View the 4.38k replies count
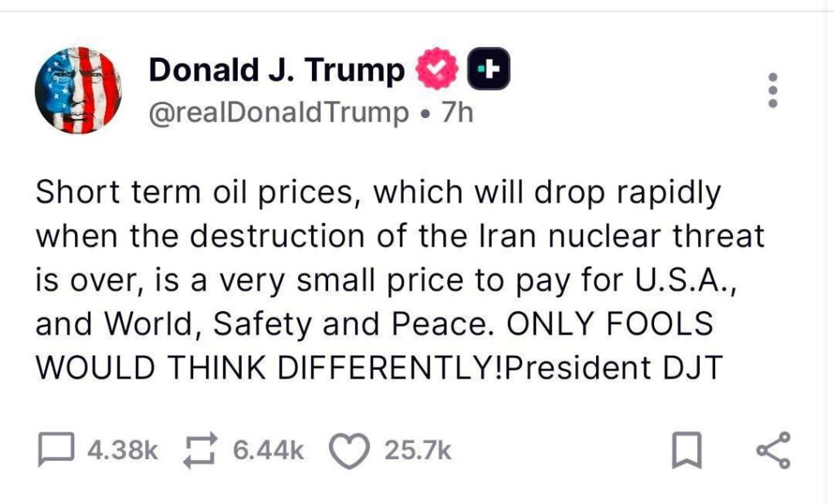 click(121, 450)
